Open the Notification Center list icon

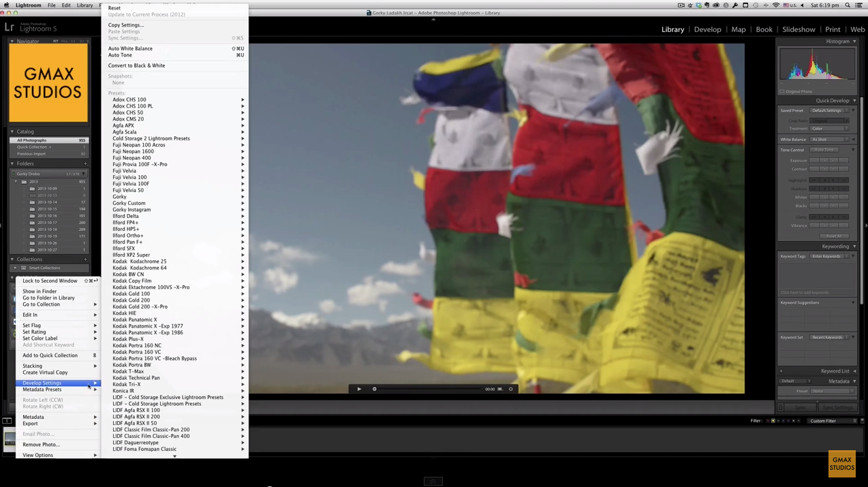pyautogui.click(x=860, y=5)
